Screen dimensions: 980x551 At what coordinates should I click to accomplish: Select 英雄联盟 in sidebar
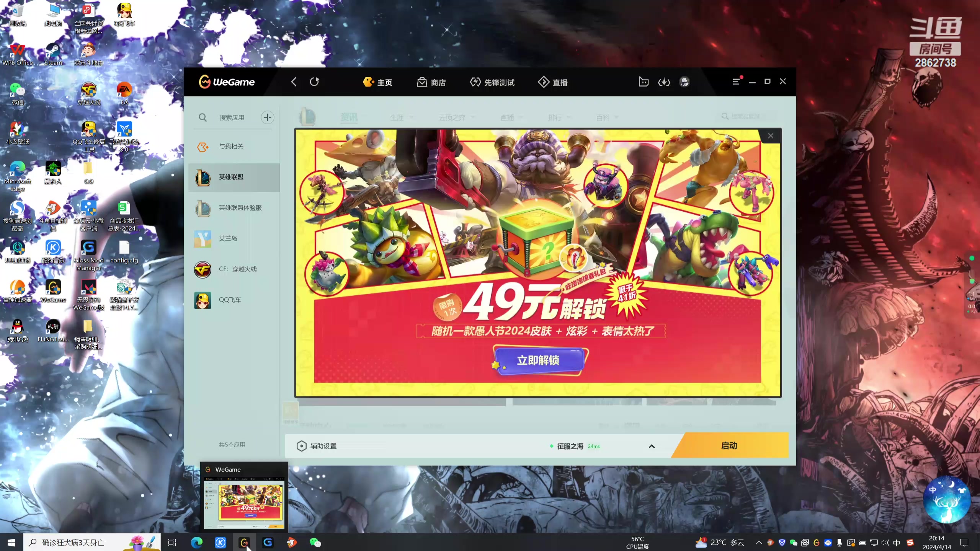pos(234,177)
